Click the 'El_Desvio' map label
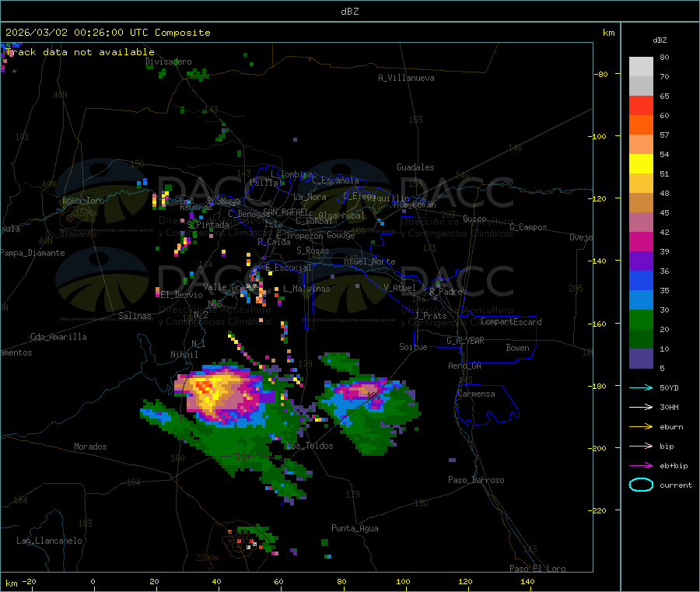The width and height of the screenshot is (700, 592). [x=182, y=295]
